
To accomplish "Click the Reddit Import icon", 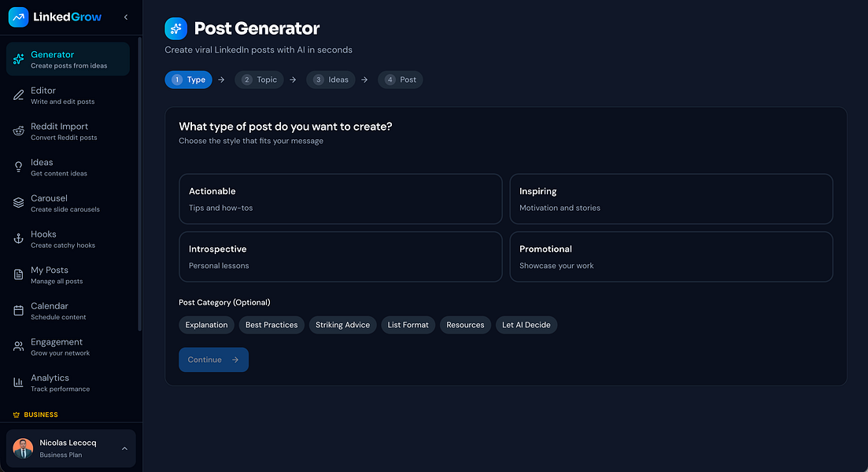I will tap(19, 131).
